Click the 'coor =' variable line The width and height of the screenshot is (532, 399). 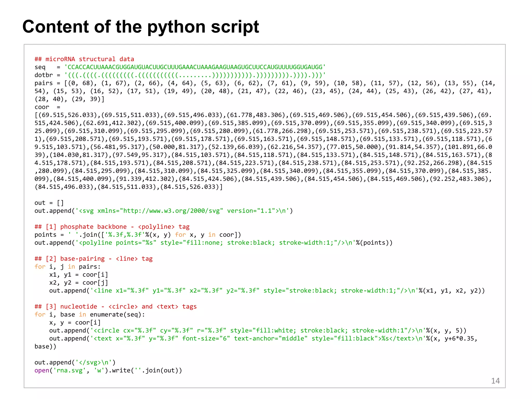[x=48, y=107]
